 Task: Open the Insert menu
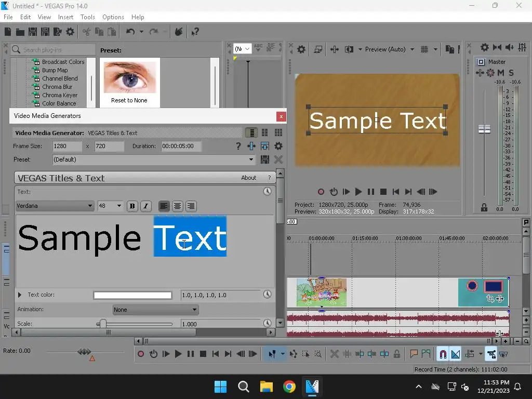[65, 17]
